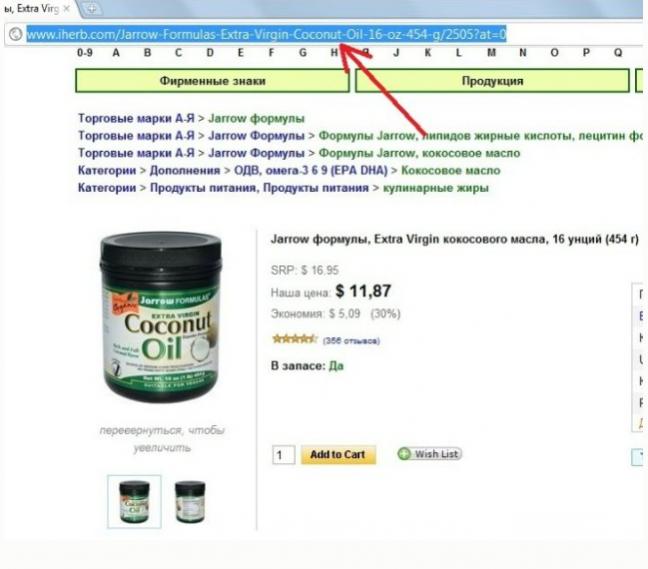
Task: Select the highlighted iherb URL in address bar
Action: (x=266, y=34)
